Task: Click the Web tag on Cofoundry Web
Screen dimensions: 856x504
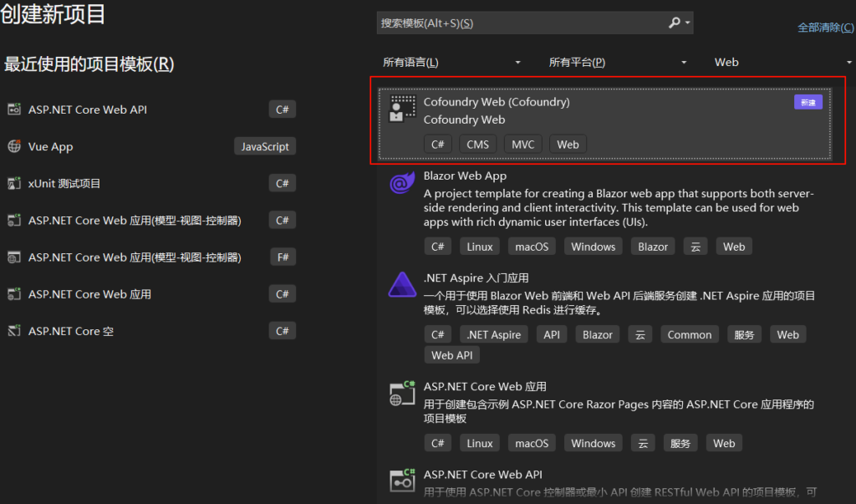Action: click(x=568, y=144)
